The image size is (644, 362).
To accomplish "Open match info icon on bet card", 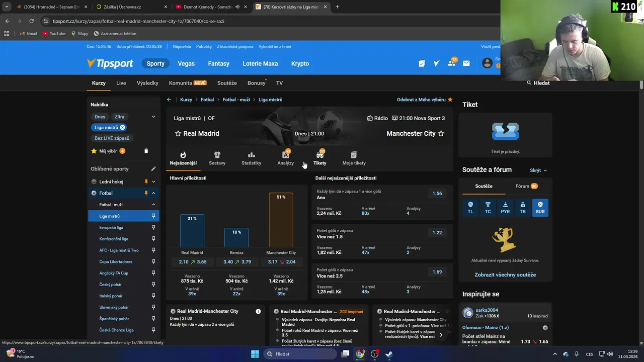I will pyautogui.click(x=258, y=311).
